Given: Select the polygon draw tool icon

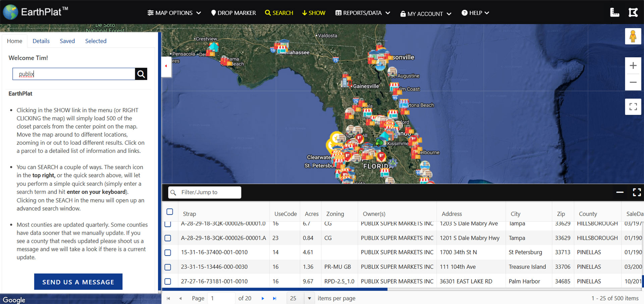Looking at the screenshot, I should [633, 12].
